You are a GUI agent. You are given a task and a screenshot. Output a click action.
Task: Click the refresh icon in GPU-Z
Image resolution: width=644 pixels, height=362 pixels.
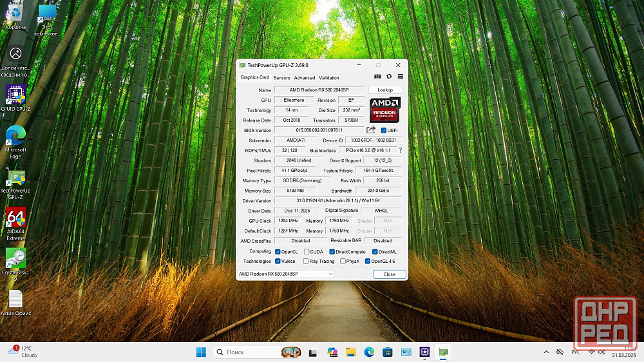coord(389,77)
